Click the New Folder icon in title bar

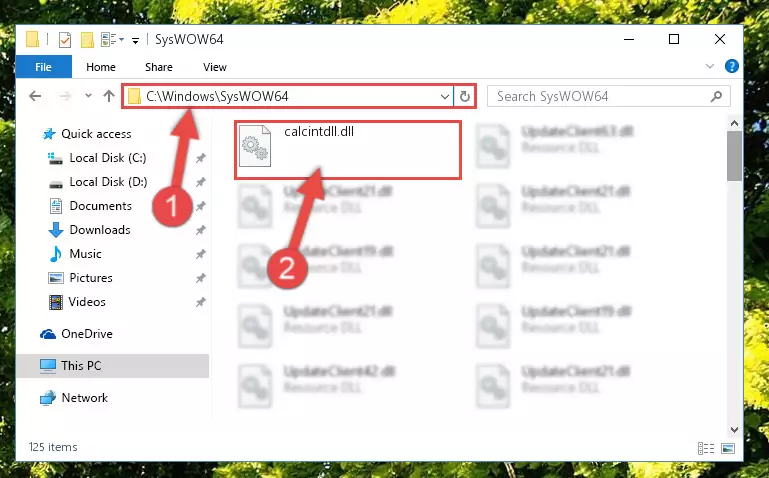point(87,39)
